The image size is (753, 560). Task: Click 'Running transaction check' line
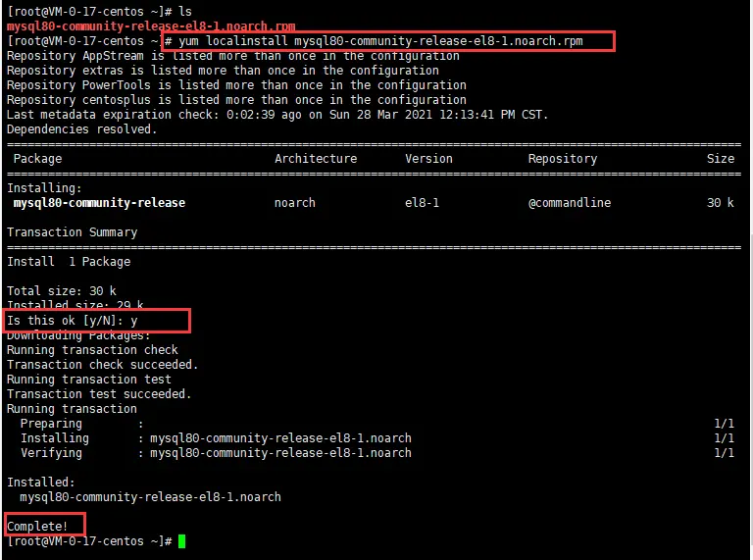tap(92, 350)
